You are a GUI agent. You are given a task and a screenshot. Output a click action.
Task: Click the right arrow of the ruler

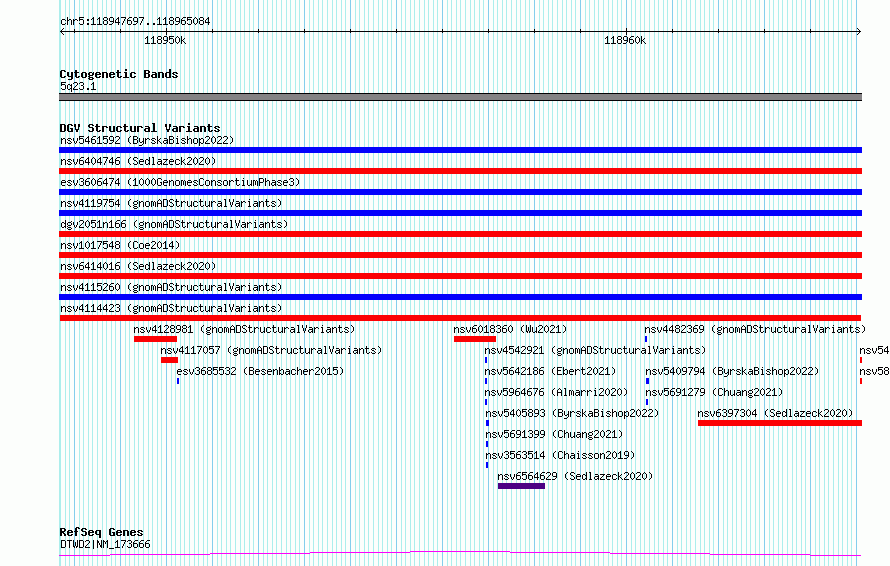[859, 32]
